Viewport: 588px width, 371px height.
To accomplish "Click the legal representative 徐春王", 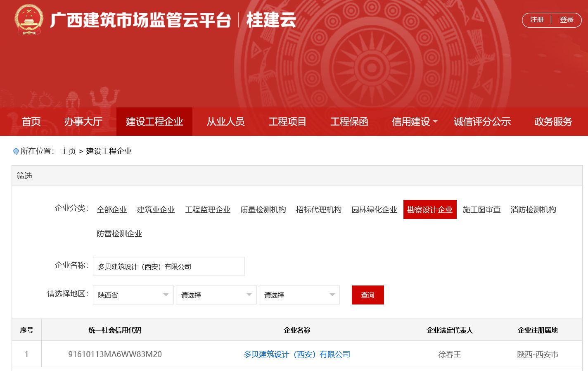I will (x=450, y=354).
